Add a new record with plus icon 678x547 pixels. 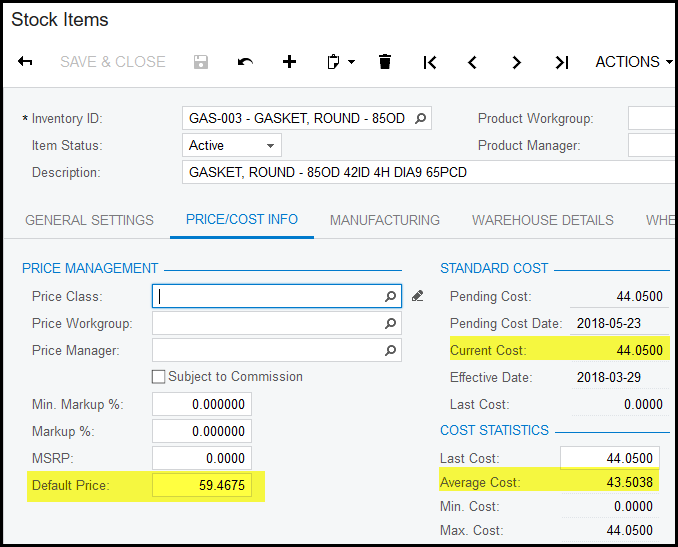(x=290, y=62)
